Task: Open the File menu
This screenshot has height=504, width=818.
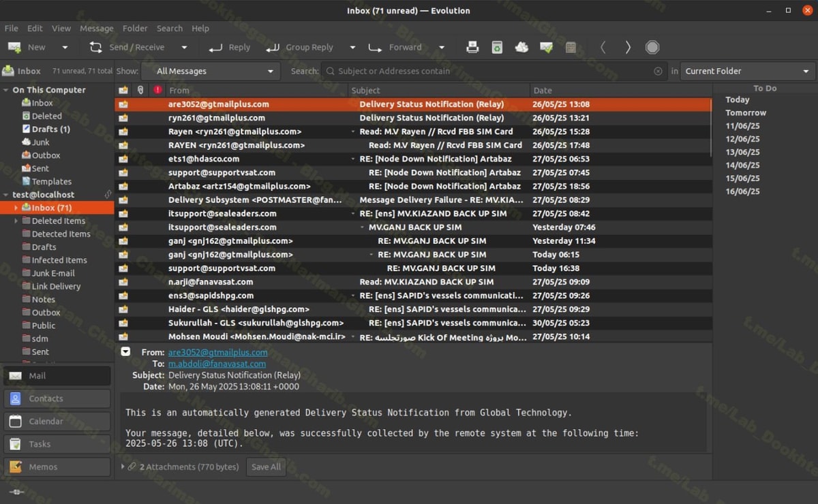Action: pyautogui.click(x=12, y=29)
